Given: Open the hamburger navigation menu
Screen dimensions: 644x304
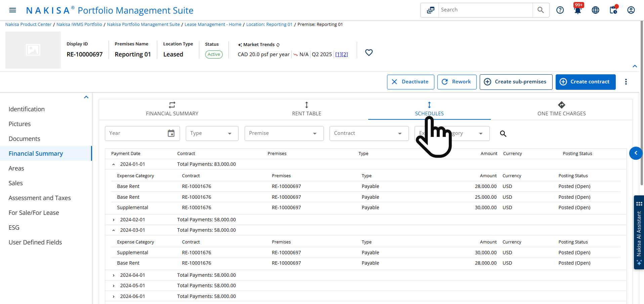Looking at the screenshot, I should point(12,10).
